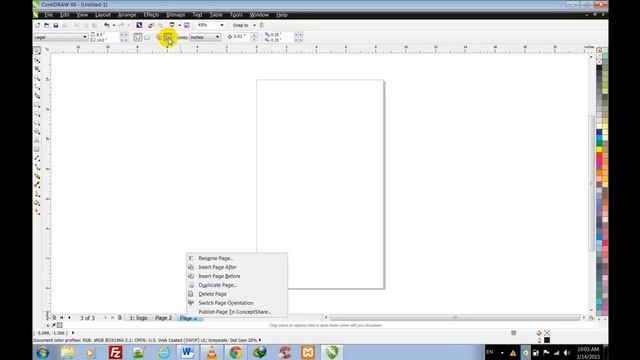This screenshot has width=640, height=360.
Task: Choose Switch Page Orientation
Action: point(237,303)
